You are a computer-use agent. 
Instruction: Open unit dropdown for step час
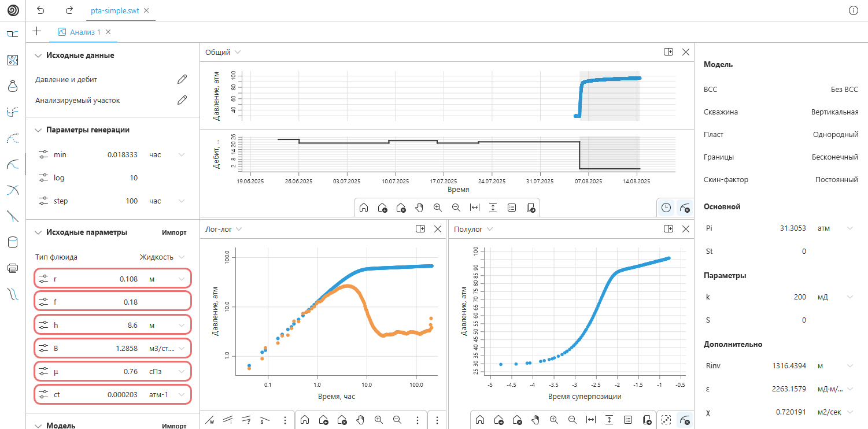[182, 201]
